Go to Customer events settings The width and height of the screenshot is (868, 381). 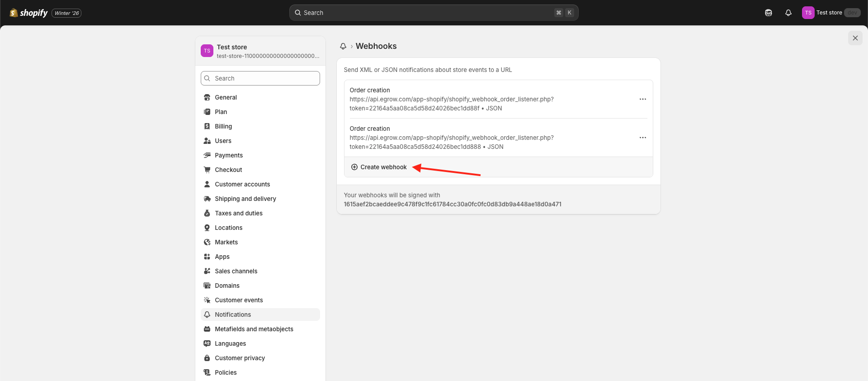pos(239,300)
